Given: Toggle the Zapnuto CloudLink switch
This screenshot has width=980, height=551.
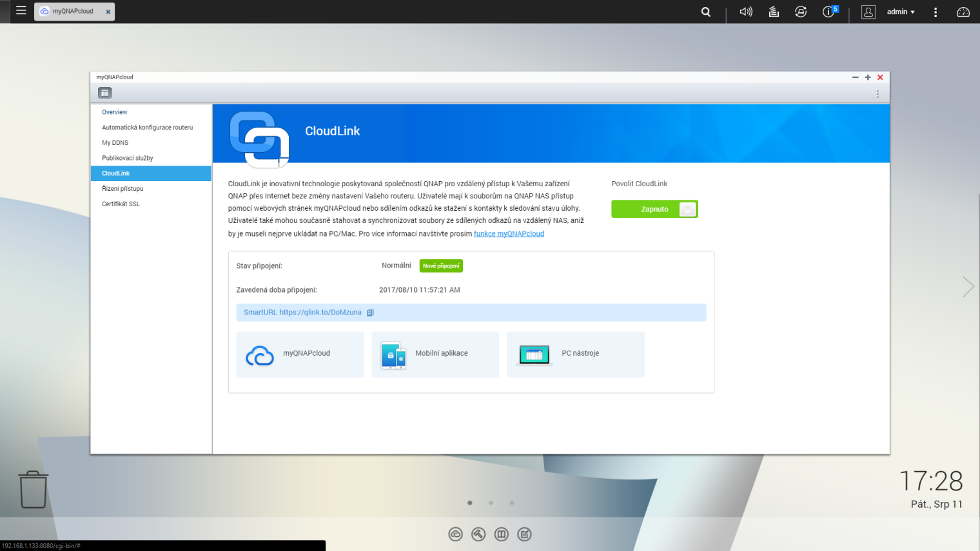Looking at the screenshot, I should (x=654, y=209).
